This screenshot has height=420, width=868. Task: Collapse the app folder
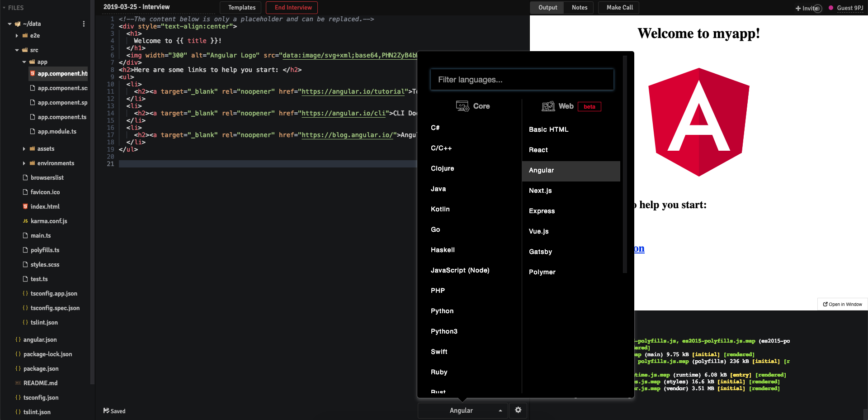click(24, 62)
